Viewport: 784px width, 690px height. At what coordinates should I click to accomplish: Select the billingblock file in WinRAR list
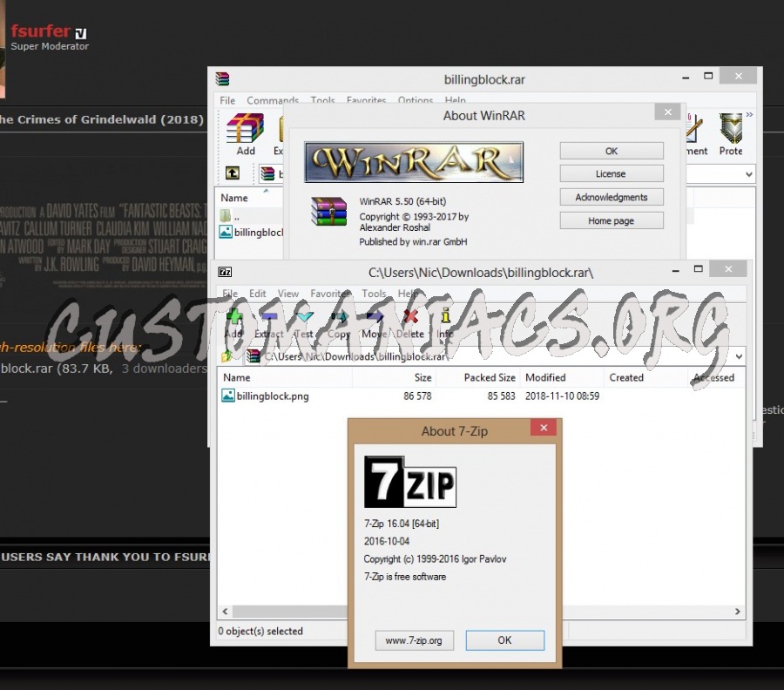point(252,233)
